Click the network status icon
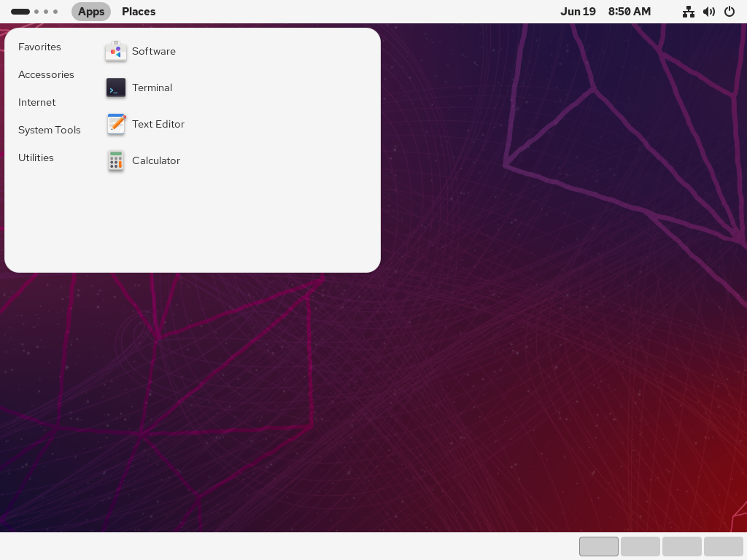The width and height of the screenshot is (747, 560). (688, 12)
